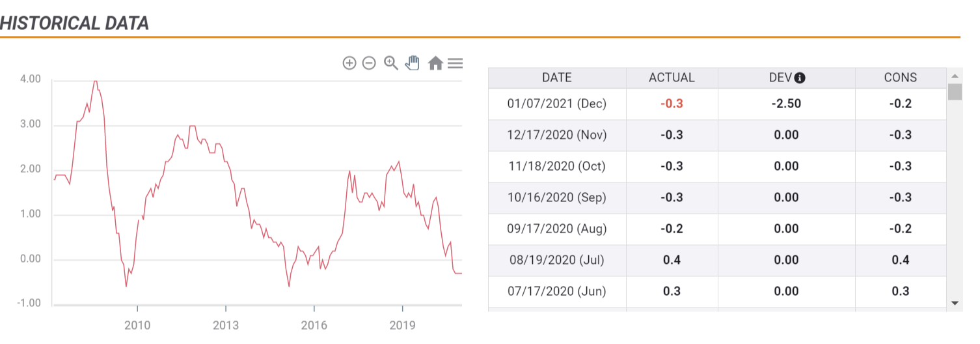980x344 pixels.
Task: Click the DEV info icon
Action: point(800,78)
